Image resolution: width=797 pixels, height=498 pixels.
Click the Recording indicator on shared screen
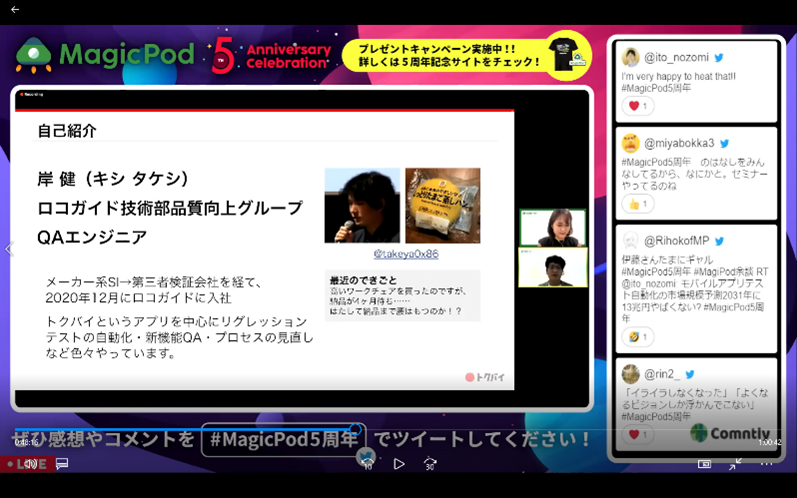[32, 95]
